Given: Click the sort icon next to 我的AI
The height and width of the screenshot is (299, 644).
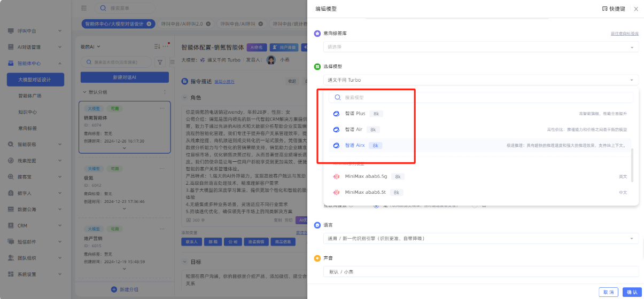Looking at the screenshot, I should click(x=157, y=46).
